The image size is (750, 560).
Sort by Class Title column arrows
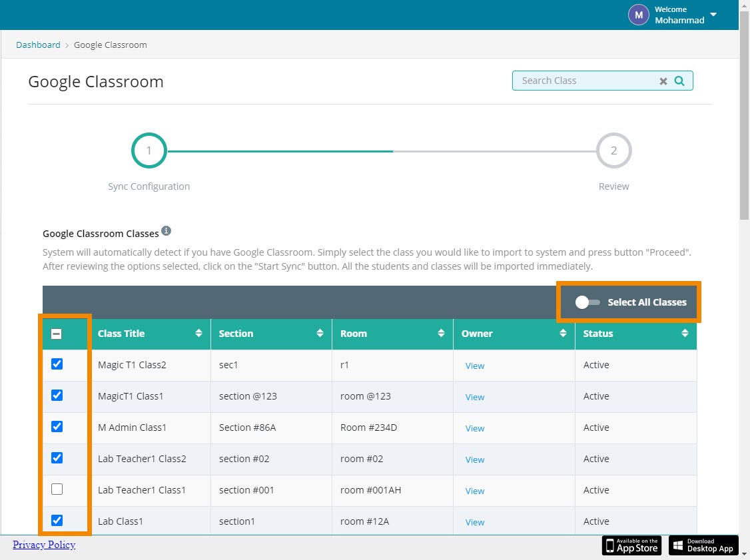(x=198, y=334)
